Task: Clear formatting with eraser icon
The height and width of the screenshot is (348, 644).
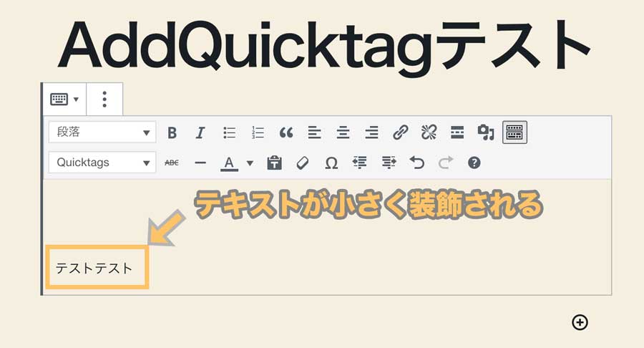Action: coord(303,163)
